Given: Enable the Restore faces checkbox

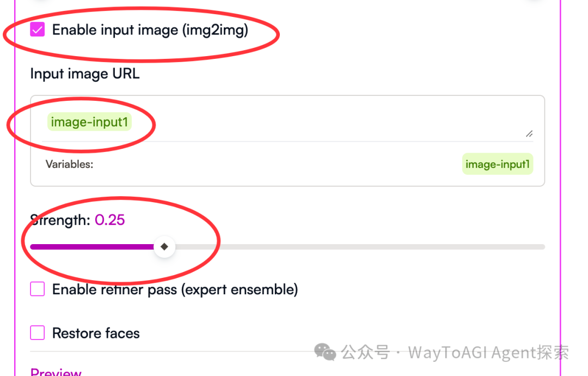Looking at the screenshot, I should 38,332.
